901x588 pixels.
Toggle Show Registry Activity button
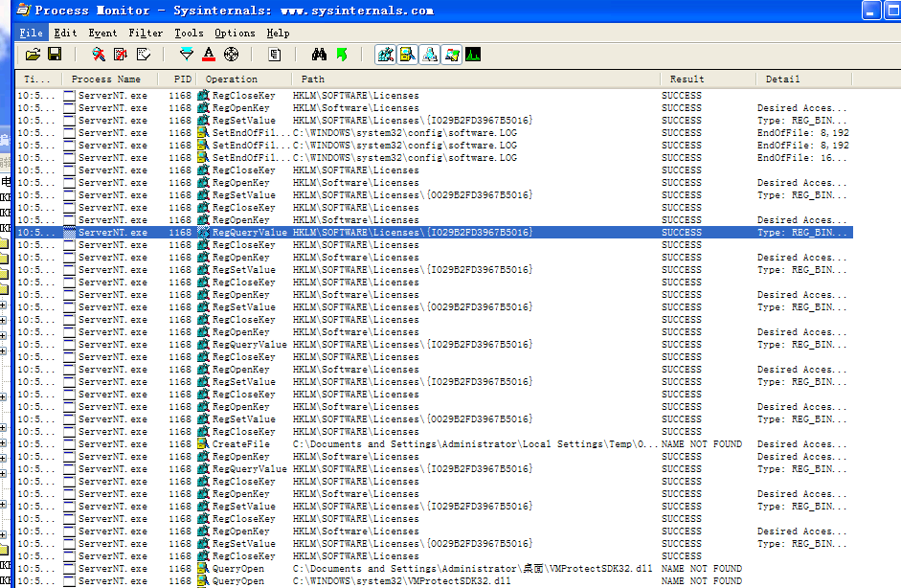(386, 55)
